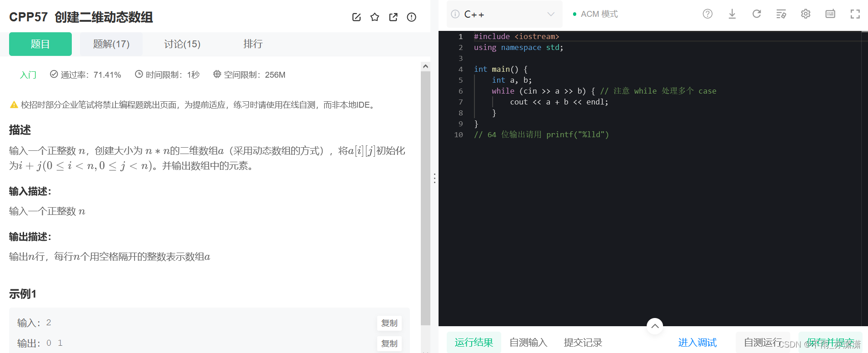The image size is (868, 353).
Task: Click the panel splitter handle dots
Action: 434,178
